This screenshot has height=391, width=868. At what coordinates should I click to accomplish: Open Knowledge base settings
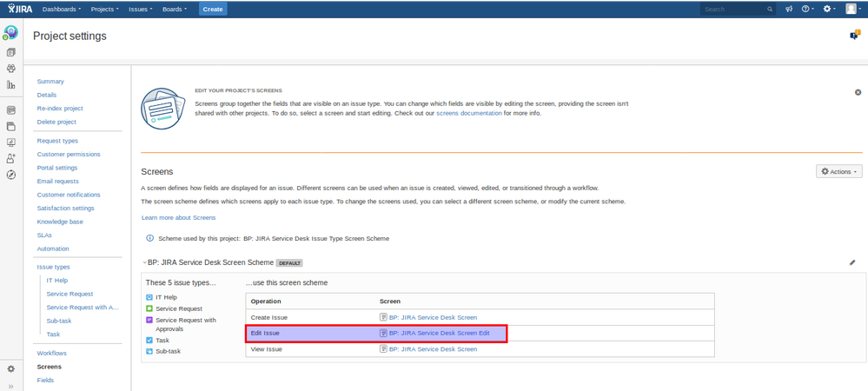pyautogui.click(x=59, y=222)
